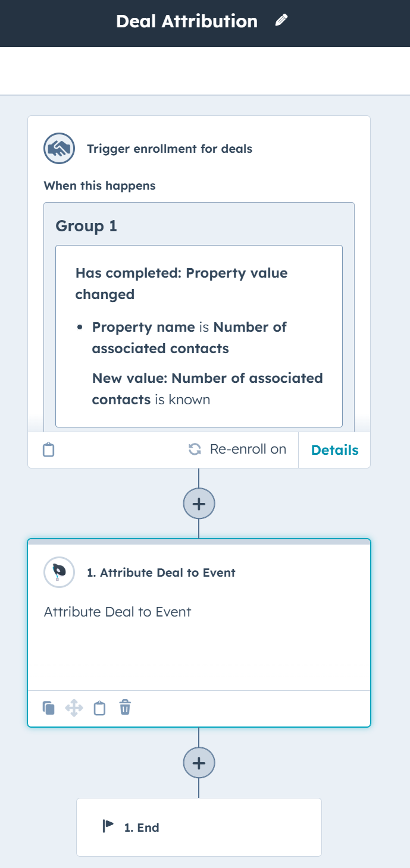Click the clipboard icon on the action card

(99, 708)
